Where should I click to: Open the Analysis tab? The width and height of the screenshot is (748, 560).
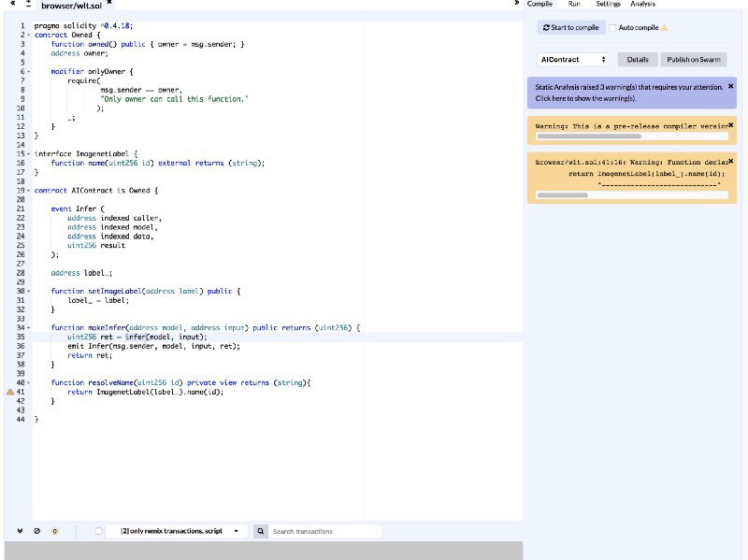pyautogui.click(x=642, y=4)
